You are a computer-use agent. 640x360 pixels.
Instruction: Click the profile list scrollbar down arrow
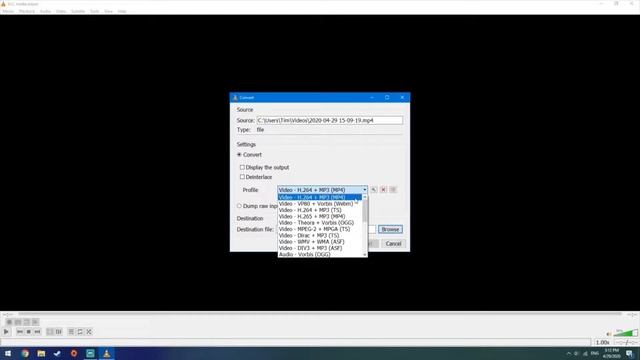click(x=365, y=255)
